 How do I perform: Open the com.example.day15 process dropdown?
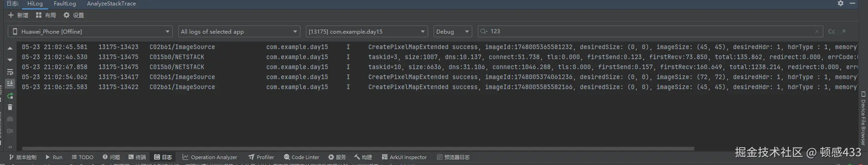click(367, 31)
